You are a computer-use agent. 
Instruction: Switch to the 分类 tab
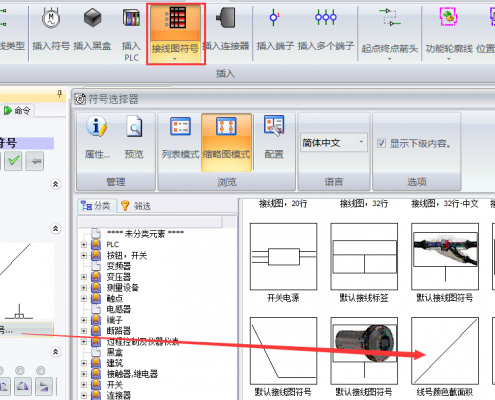point(96,206)
